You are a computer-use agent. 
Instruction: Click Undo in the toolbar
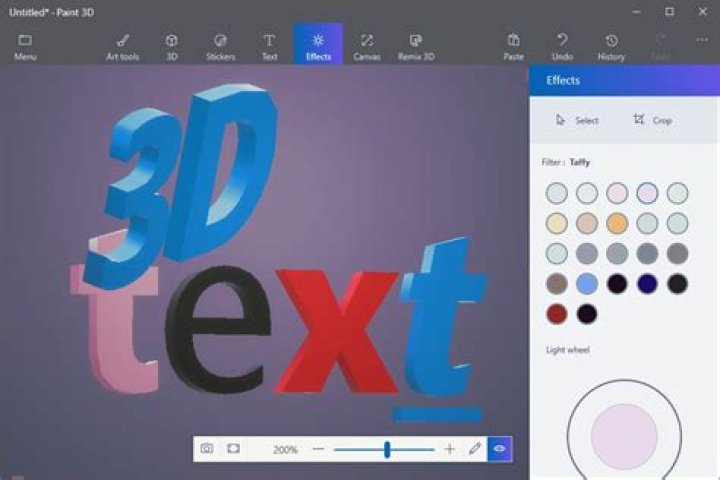tap(562, 46)
